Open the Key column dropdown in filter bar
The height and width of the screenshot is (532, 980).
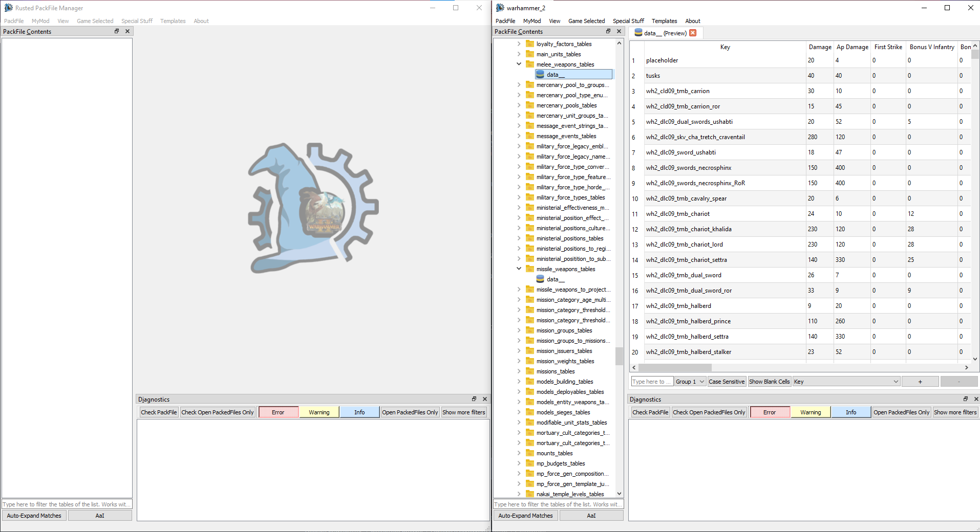tap(846, 382)
